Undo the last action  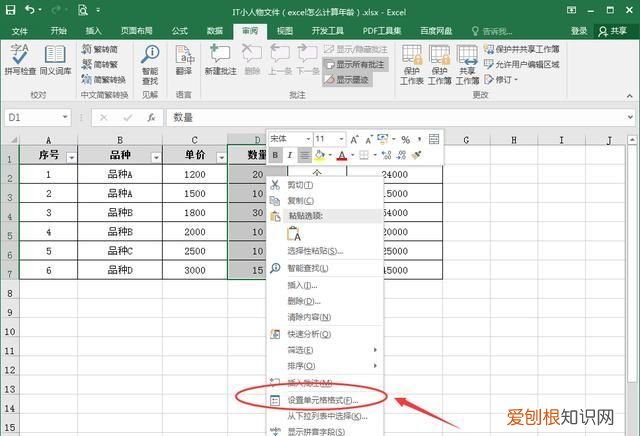tap(29, 10)
